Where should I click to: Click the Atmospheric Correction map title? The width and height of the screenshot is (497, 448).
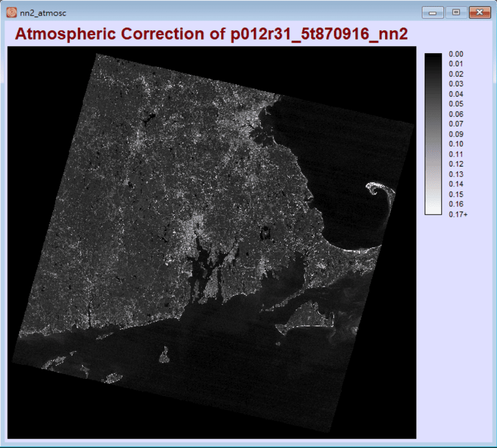tap(211, 34)
